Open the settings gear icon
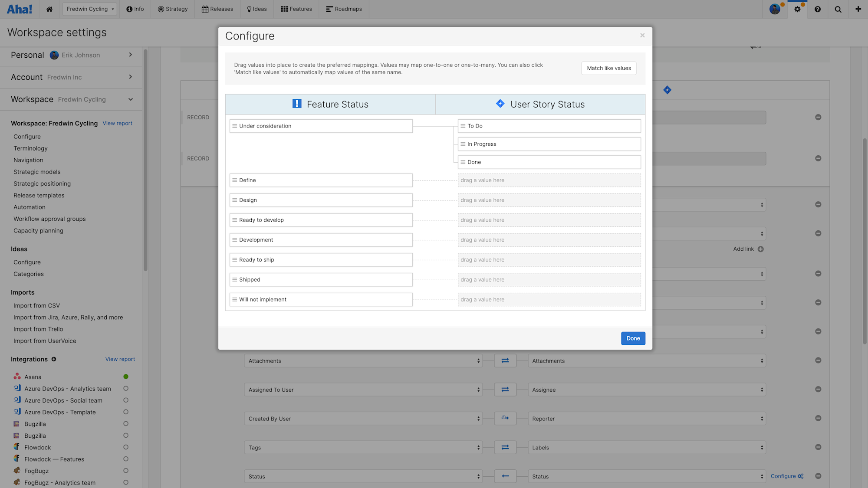 point(797,9)
